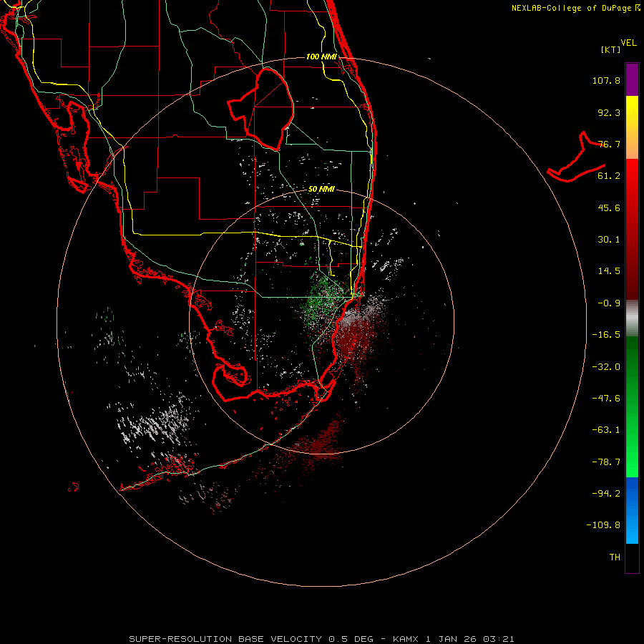Viewport: 644px width, 644px height.
Task: Click the 107.8 velocity scale value
Action: (606, 81)
